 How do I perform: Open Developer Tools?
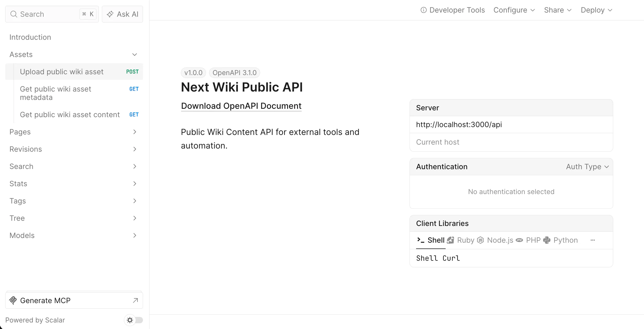point(453,10)
